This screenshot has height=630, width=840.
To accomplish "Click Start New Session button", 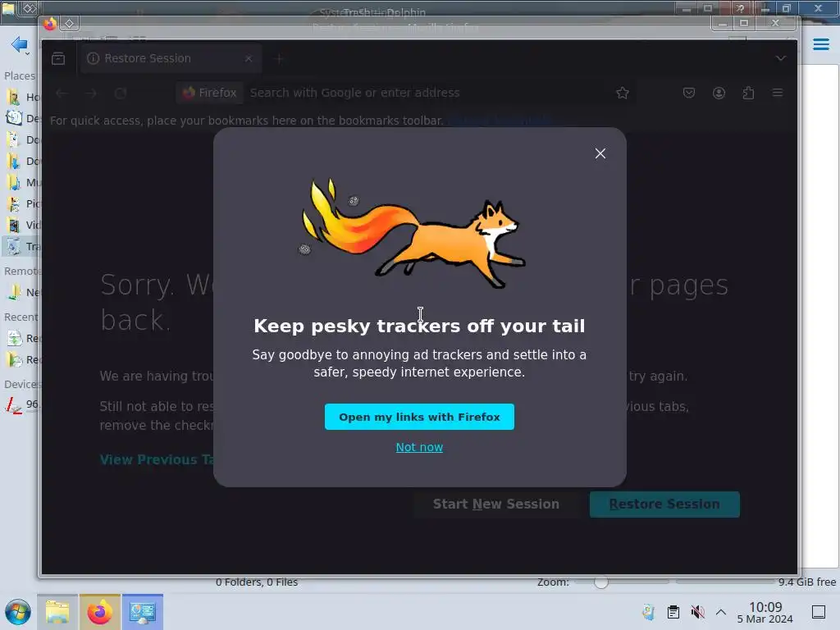I will tap(496, 504).
